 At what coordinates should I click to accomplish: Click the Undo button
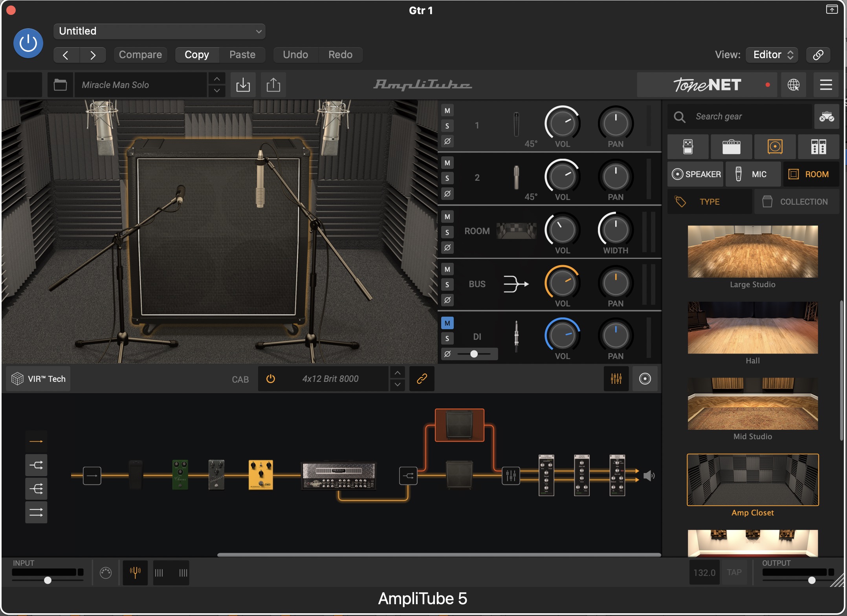(x=295, y=55)
